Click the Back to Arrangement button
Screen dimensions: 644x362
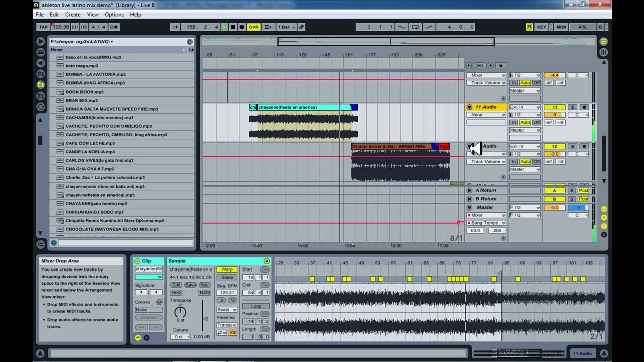click(269, 27)
